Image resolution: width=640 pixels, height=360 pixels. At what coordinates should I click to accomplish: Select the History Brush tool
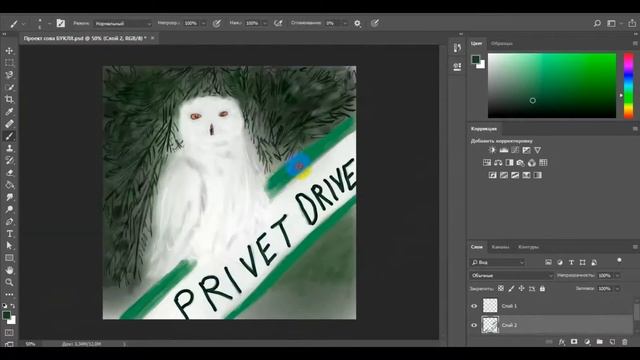9,161
